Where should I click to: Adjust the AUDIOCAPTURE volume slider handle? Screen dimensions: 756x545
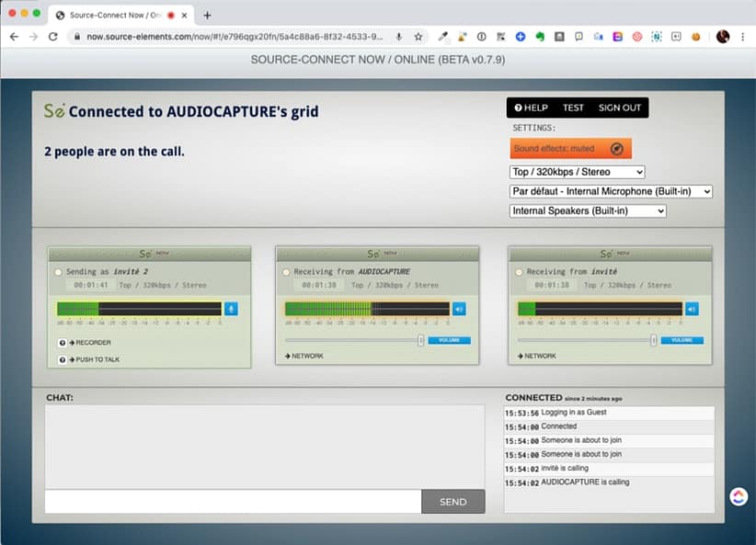pos(420,340)
